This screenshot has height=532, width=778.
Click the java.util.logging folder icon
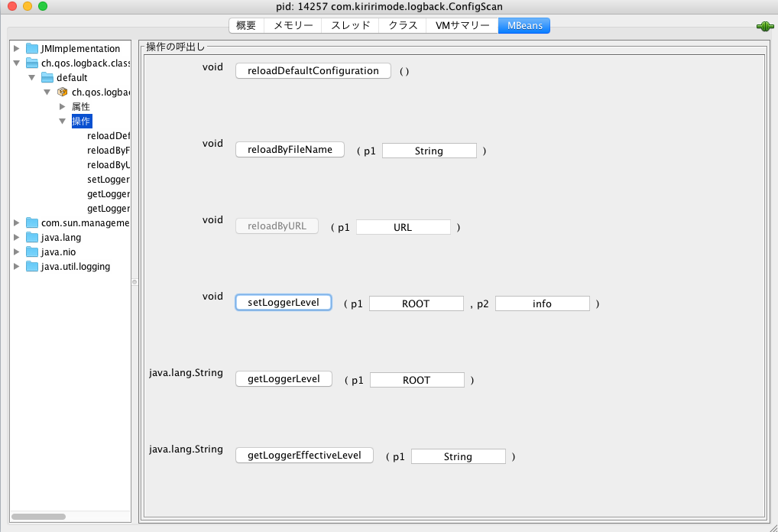coord(32,267)
